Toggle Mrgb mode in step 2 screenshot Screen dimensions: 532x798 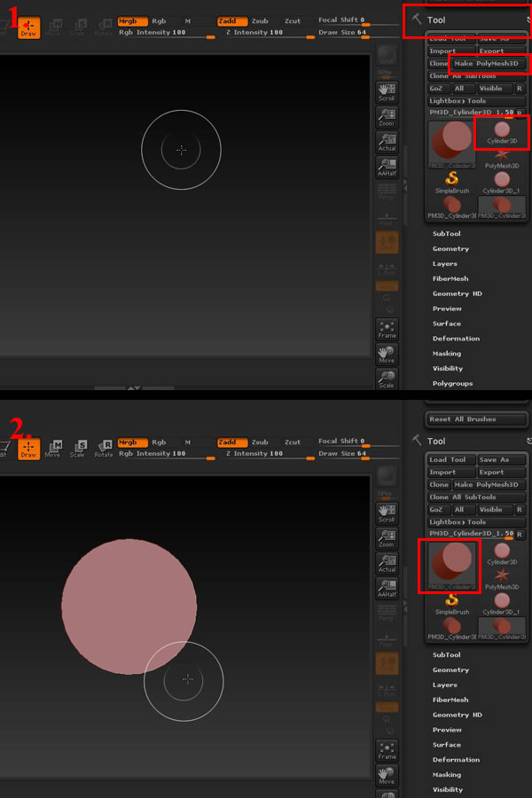[x=132, y=442]
